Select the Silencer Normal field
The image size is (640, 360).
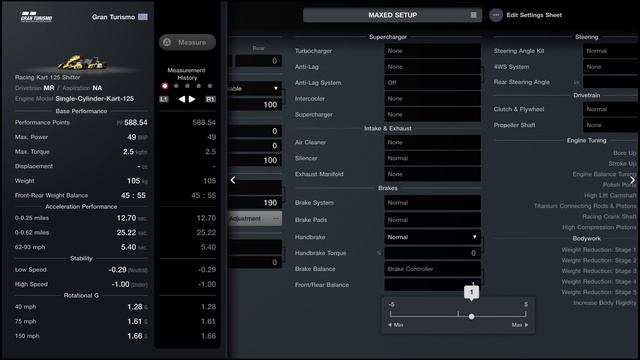point(432,158)
